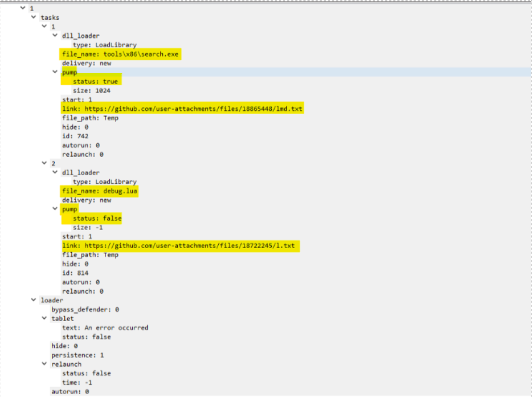Collapse the tablet node

coord(44,319)
